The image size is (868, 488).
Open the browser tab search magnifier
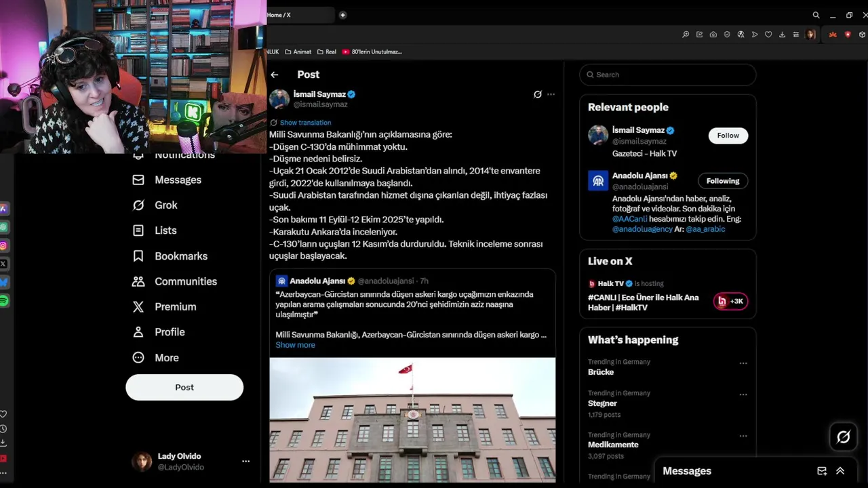(x=816, y=15)
